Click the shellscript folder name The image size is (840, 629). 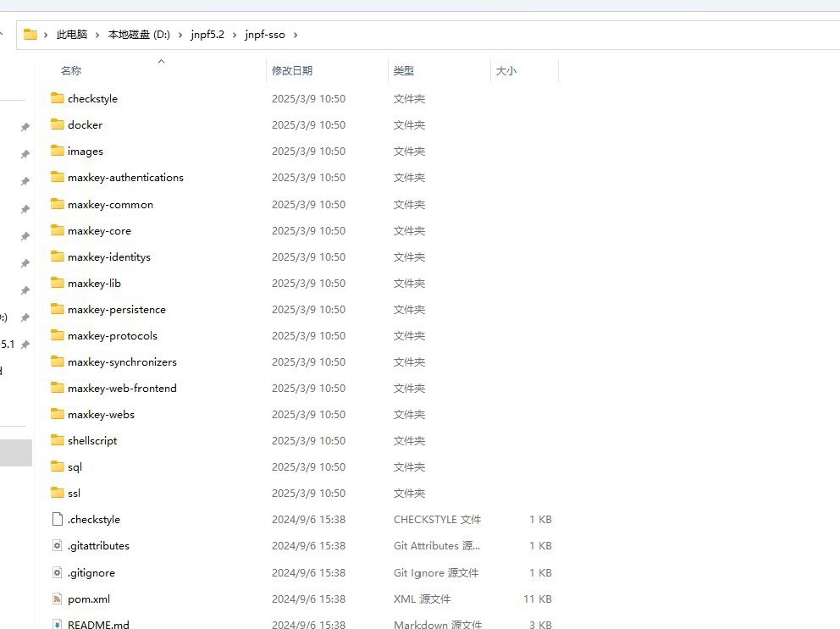click(x=92, y=441)
